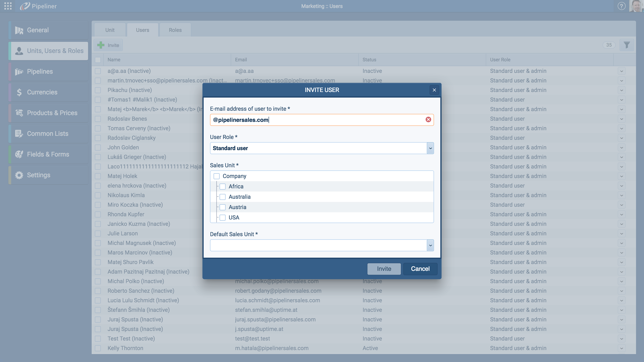Open the app grid launcher icon
Image resolution: width=644 pixels, height=362 pixels.
pyautogui.click(x=8, y=6)
